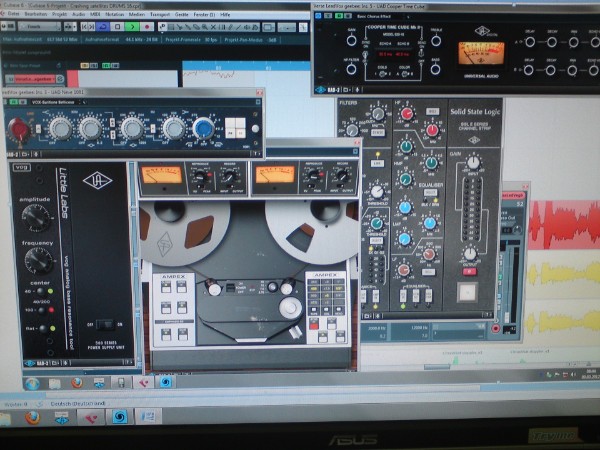The height and width of the screenshot is (450, 600).
Task: Flip the Little Labs OFF/ON power switch
Action: 105,324
